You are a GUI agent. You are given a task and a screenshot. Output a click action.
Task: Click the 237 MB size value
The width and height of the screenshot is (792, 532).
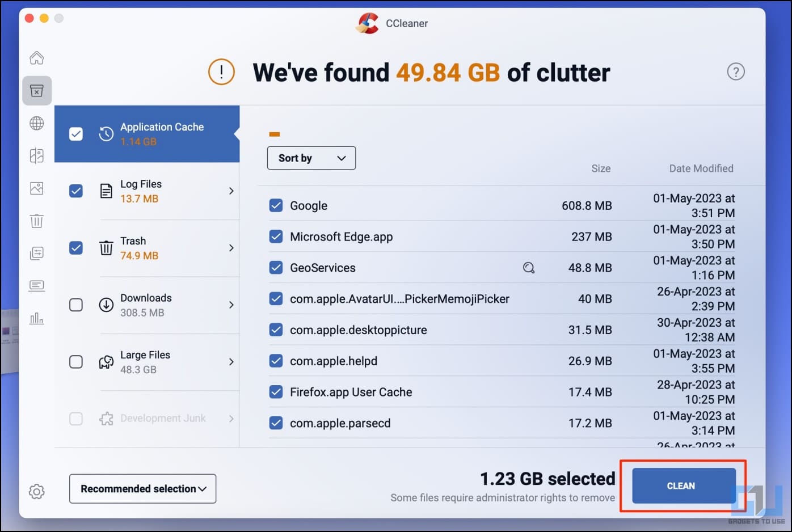591,237
